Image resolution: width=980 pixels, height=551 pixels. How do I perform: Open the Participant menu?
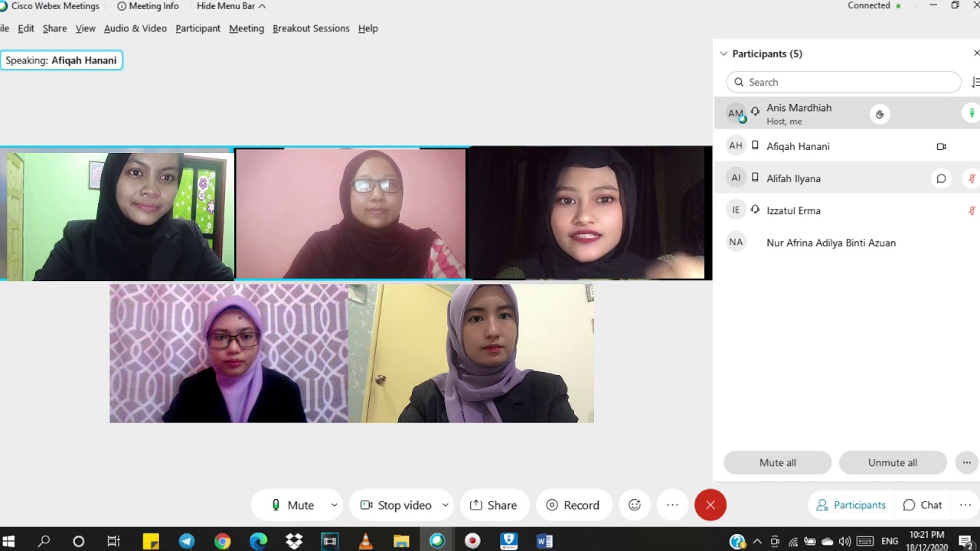pyautogui.click(x=198, y=28)
